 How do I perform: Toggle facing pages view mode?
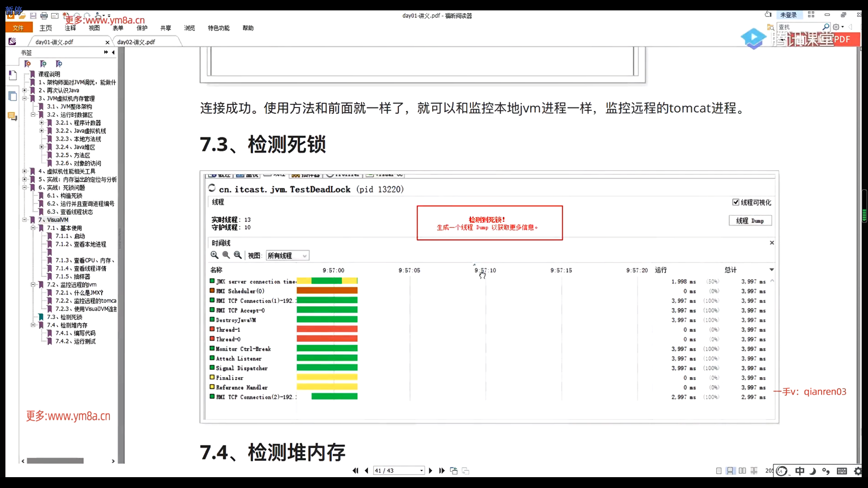coord(742,471)
